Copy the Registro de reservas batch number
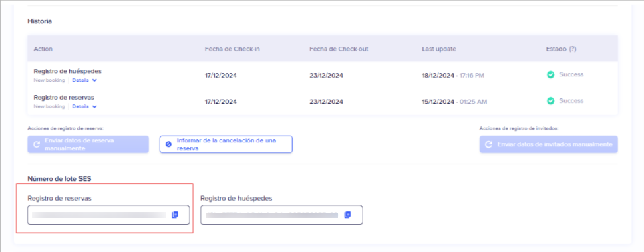 (x=175, y=215)
